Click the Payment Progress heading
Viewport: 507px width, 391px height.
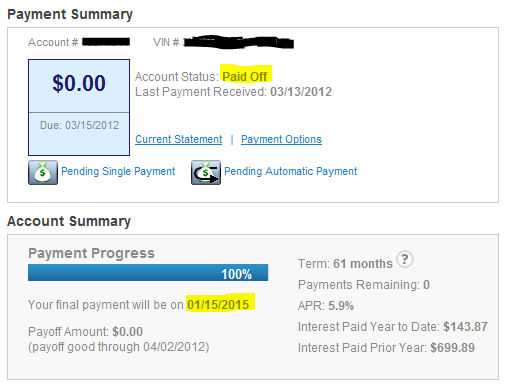click(x=91, y=253)
